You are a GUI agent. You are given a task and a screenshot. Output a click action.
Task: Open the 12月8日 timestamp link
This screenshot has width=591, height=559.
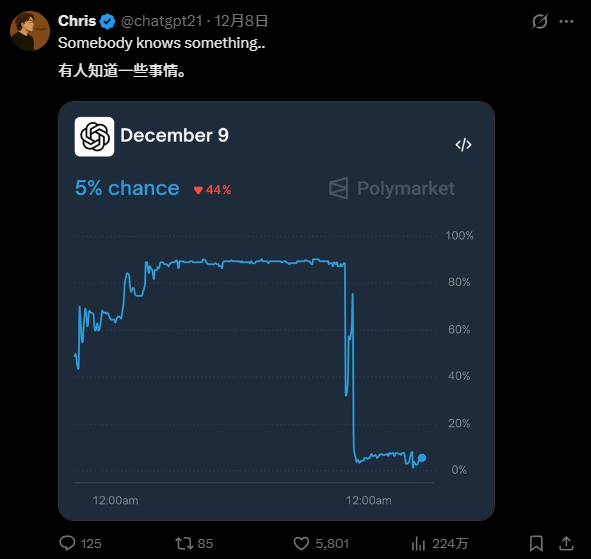click(x=241, y=21)
